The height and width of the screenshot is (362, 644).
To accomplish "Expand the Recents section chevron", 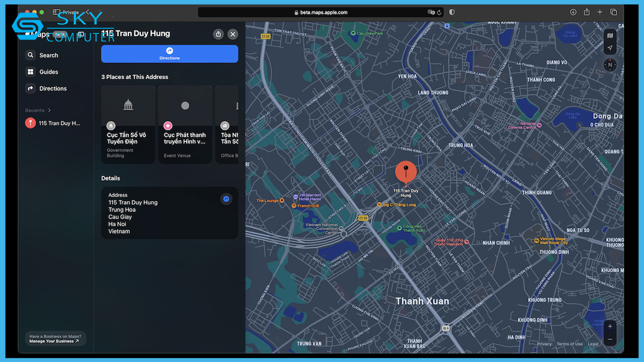I will point(49,111).
